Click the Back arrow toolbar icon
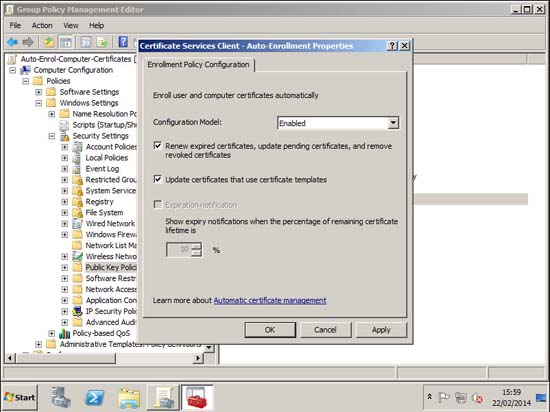 coord(13,42)
